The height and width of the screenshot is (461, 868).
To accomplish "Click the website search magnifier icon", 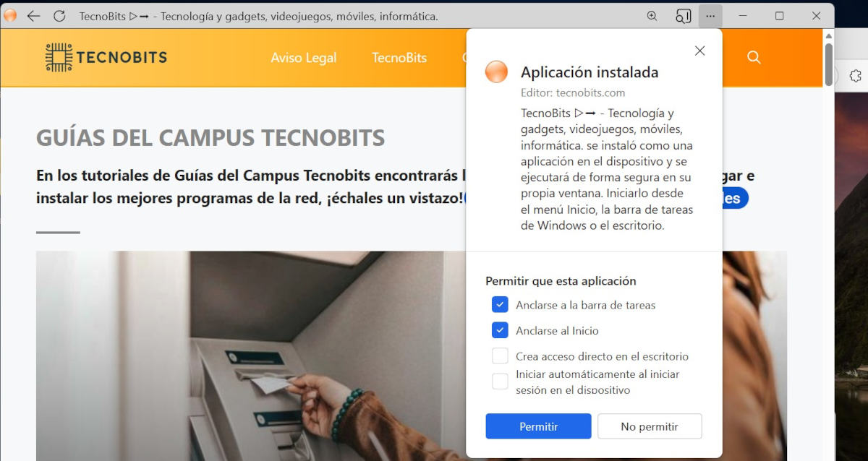I will tap(754, 58).
